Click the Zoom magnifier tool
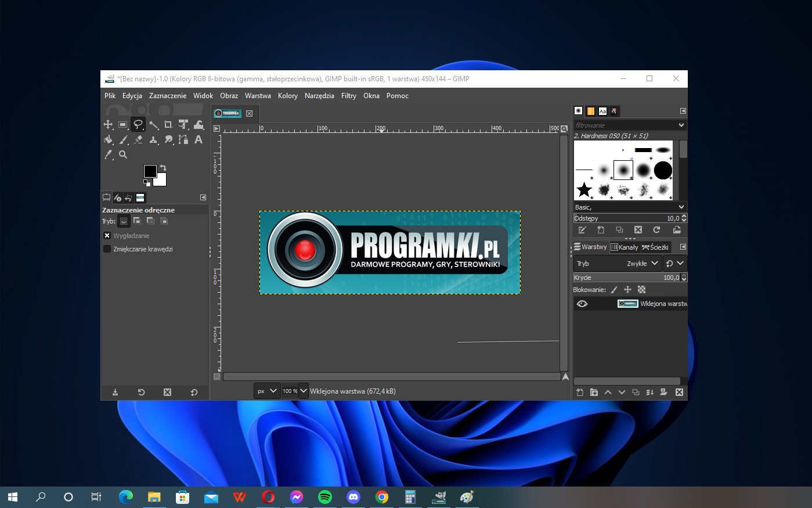This screenshot has height=508, width=812. click(x=123, y=154)
